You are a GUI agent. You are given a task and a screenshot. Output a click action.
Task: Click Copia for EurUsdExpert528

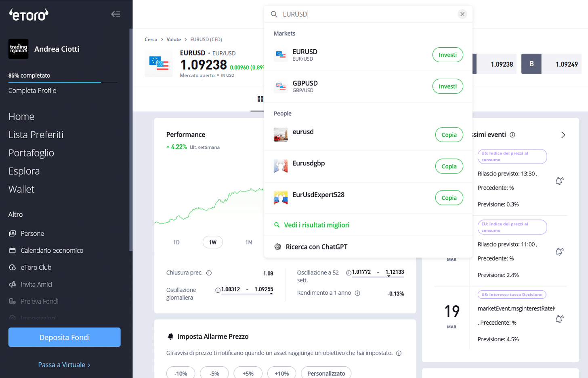(x=449, y=198)
